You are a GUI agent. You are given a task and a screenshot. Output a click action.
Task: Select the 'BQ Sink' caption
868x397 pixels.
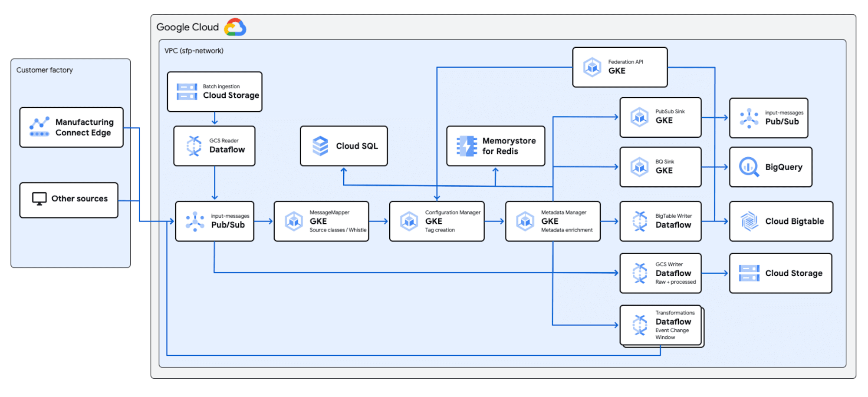coord(665,162)
